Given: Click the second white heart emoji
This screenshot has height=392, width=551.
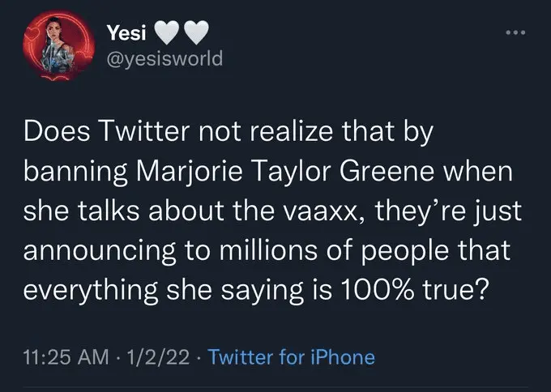Looking at the screenshot, I should [x=196, y=33].
